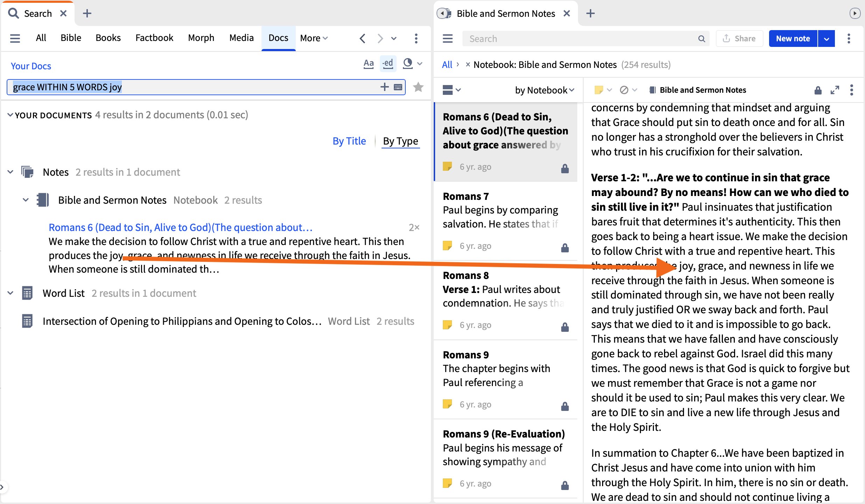Change notes list view layout dropdown
The width and height of the screenshot is (865, 504).
[x=452, y=90]
